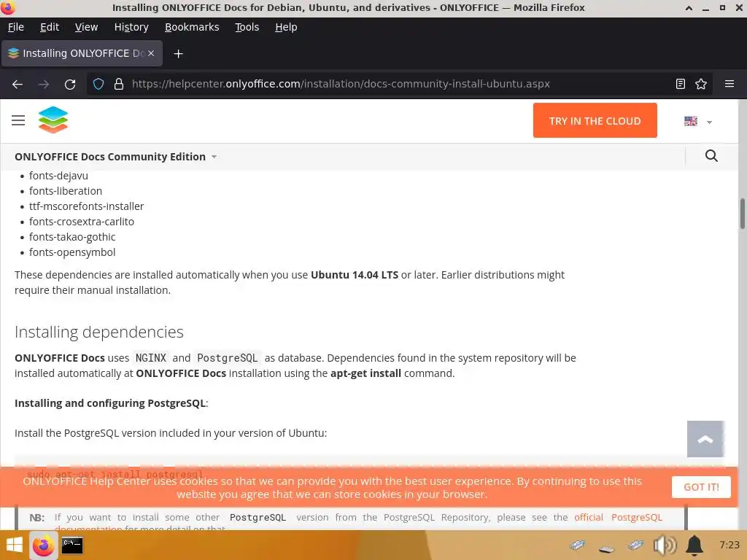Click the 7:23 clock in tray
Image resolution: width=747 pixels, height=560 pixels.
coord(729,545)
